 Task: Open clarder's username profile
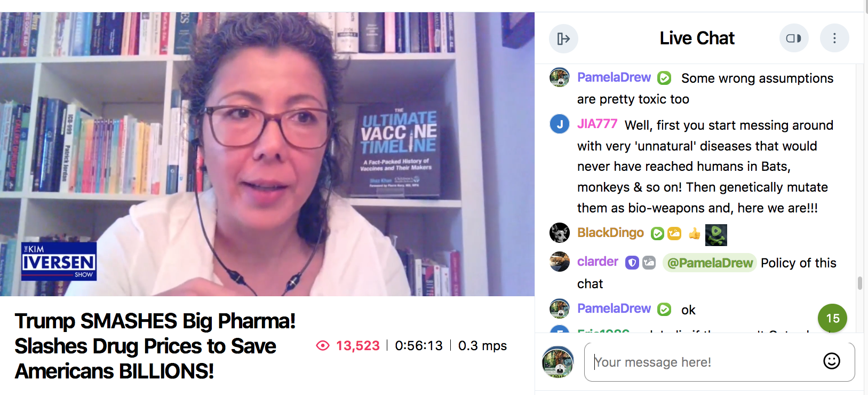tap(598, 262)
